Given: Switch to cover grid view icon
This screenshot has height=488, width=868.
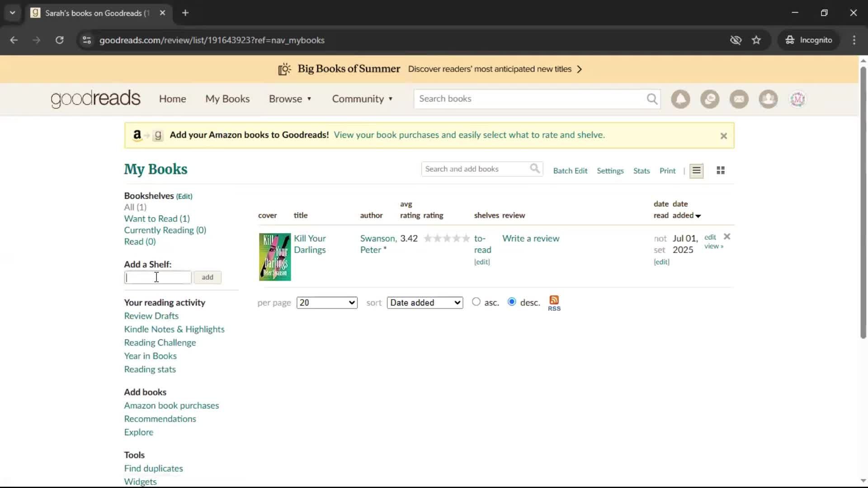Looking at the screenshot, I should click(721, 170).
